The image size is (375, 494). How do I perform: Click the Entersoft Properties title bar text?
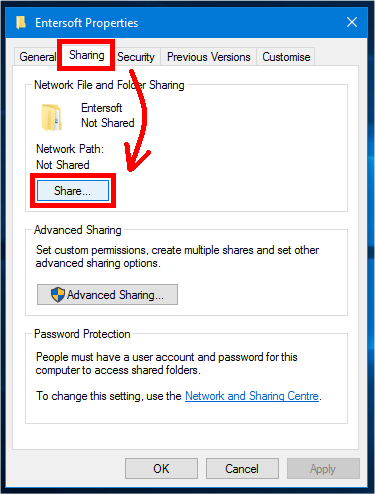(x=87, y=23)
